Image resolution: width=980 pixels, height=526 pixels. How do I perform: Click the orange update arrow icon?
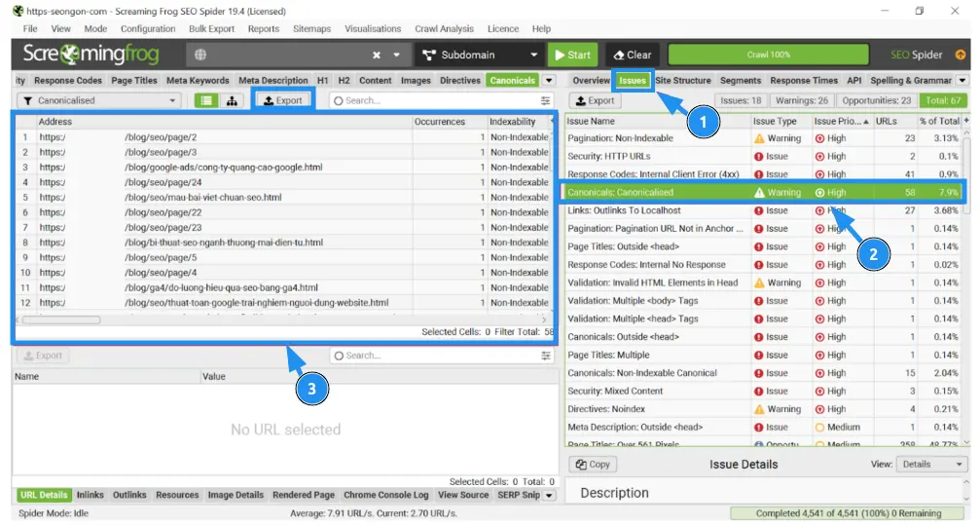pyautogui.click(x=961, y=56)
